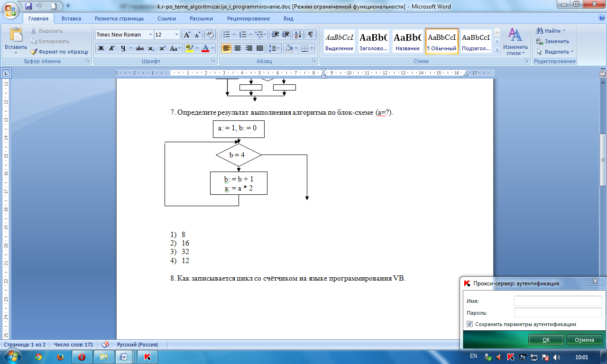Apply italic formatting with the К button
Viewport: 607px width, 364px height.
112,48
